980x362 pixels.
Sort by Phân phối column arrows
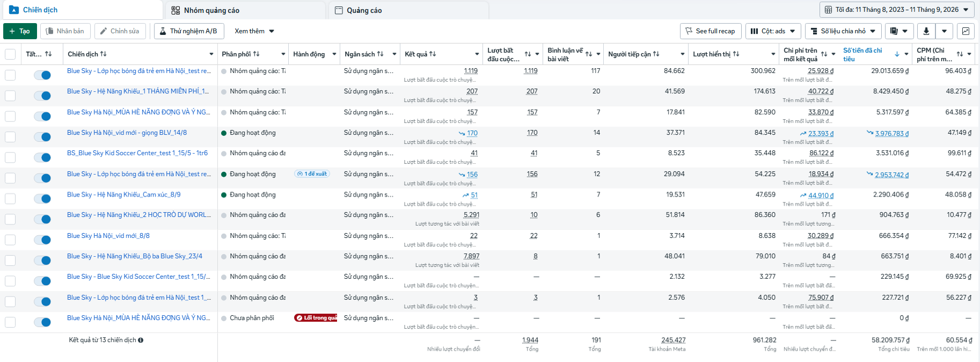257,54
